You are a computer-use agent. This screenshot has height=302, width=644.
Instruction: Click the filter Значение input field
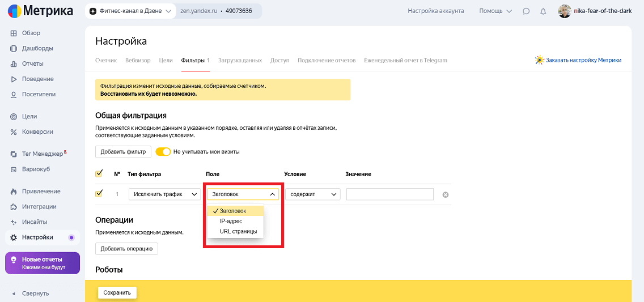coord(389,194)
